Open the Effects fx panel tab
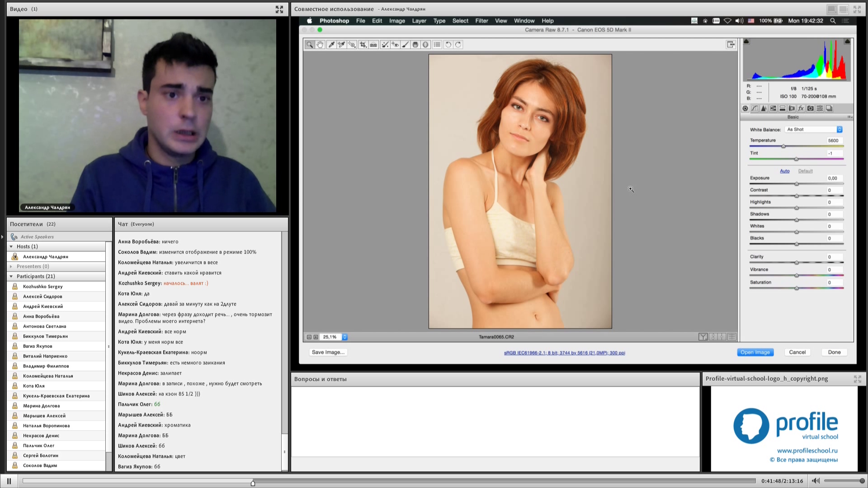The width and height of the screenshot is (868, 488). click(x=801, y=108)
